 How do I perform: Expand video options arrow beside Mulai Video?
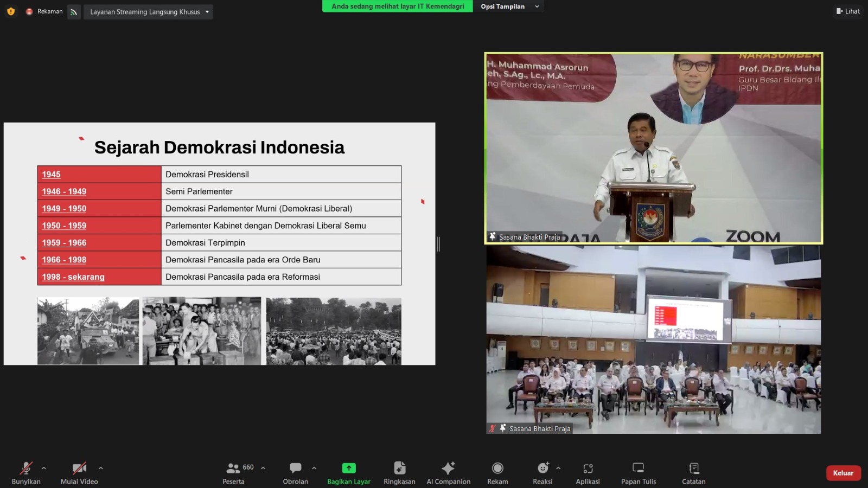tap(100, 468)
